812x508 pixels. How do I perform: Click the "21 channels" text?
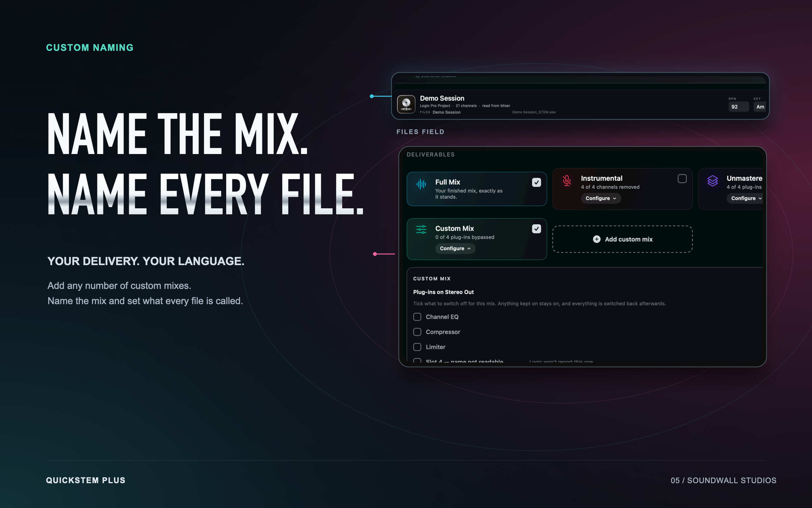click(x=466, y=106)
